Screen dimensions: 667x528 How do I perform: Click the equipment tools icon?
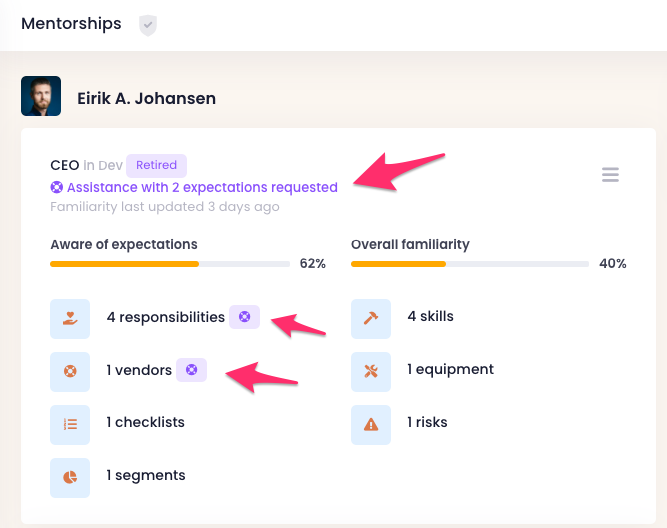pos(371,371)
